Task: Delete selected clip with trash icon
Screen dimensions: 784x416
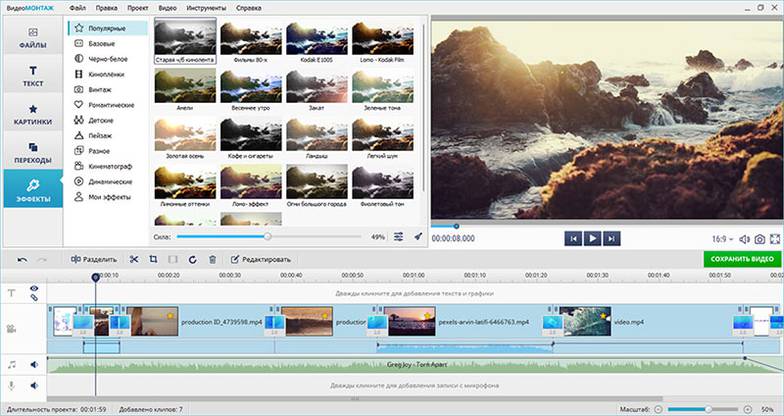Action: 212,260
